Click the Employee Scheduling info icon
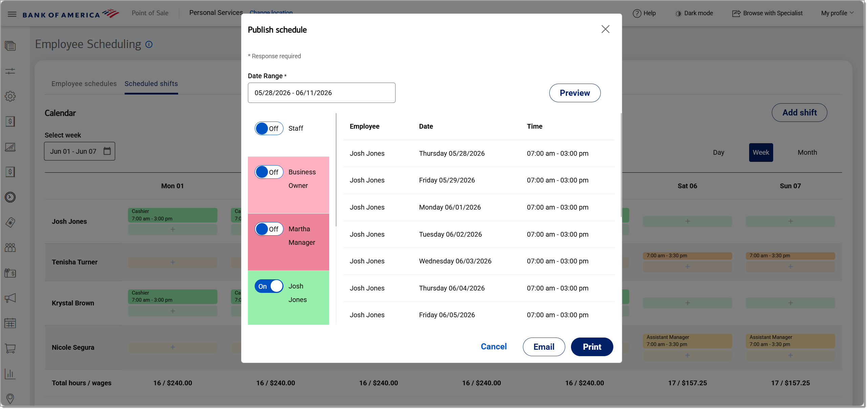 tap(149, 44)
